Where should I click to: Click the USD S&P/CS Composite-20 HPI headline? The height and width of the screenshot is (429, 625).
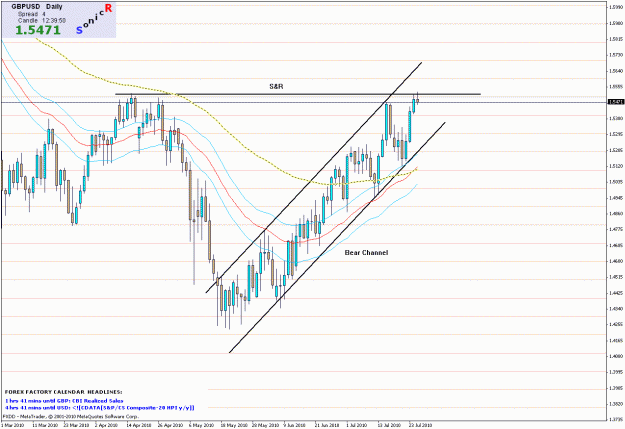click(x=100, y=408)
